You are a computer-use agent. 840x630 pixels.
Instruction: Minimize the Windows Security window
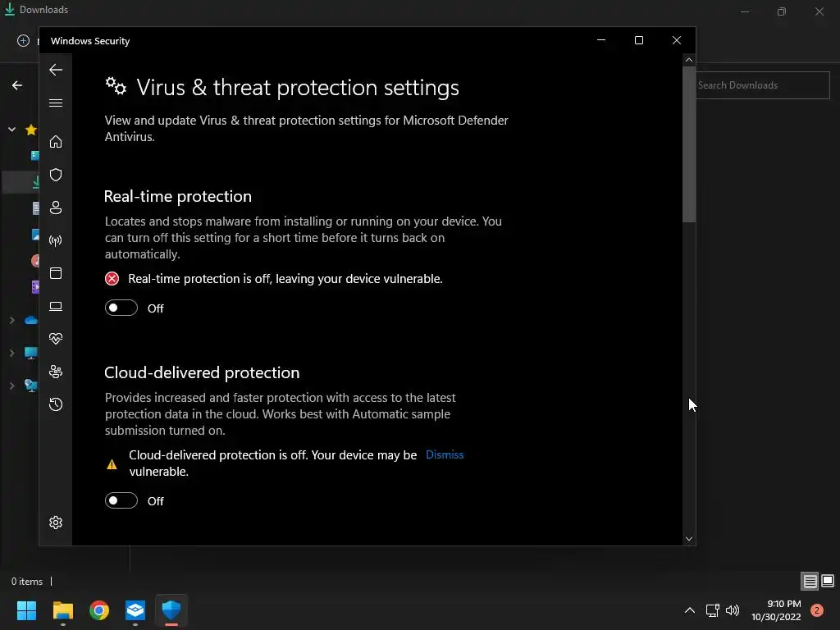click(601, 40)
